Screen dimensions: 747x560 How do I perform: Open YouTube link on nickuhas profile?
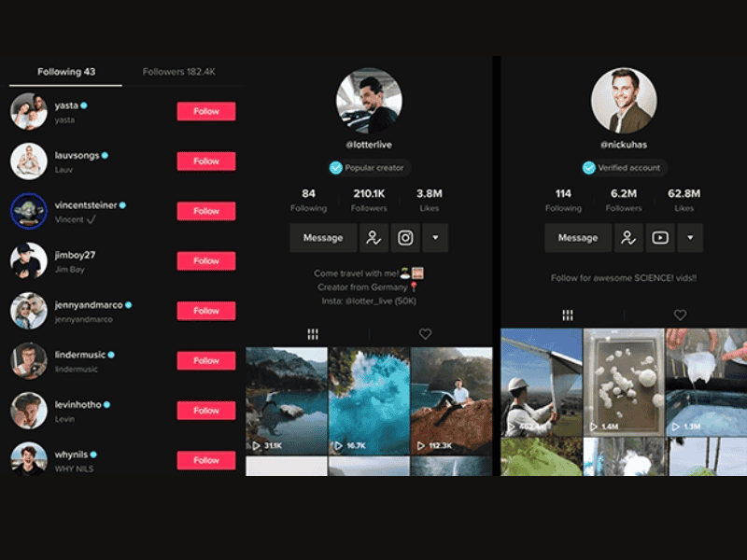click(x=660, y=238)
